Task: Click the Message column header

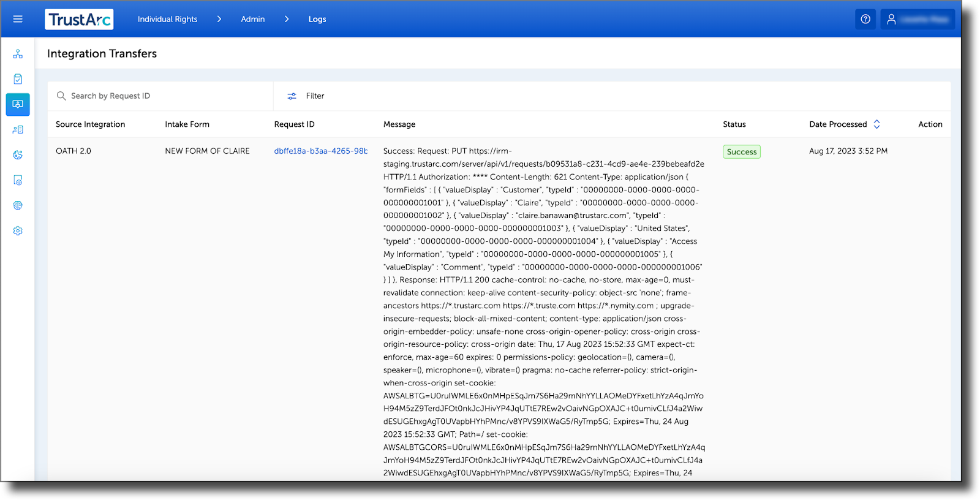Action: (x=399, y=124)
